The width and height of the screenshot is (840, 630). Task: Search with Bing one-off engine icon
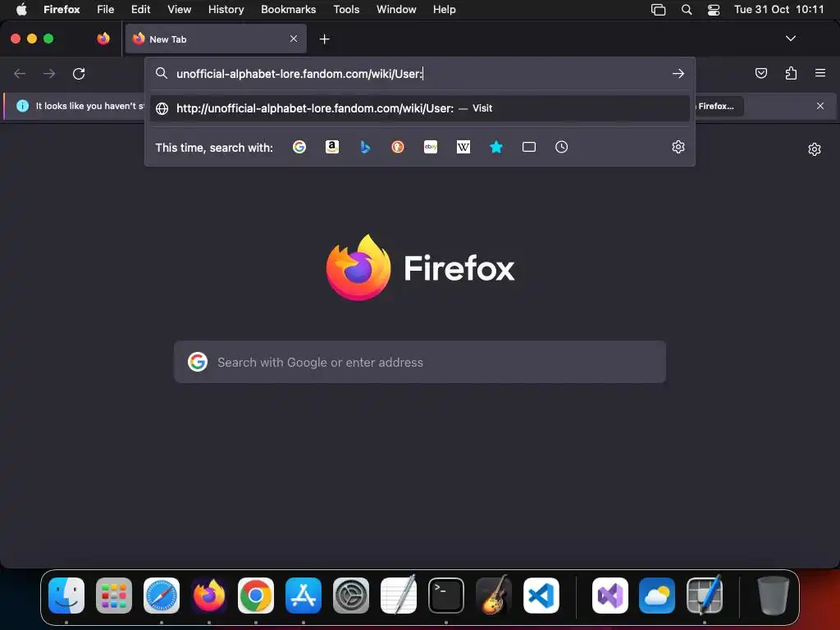pyautogui.click(x=365, y=147)
